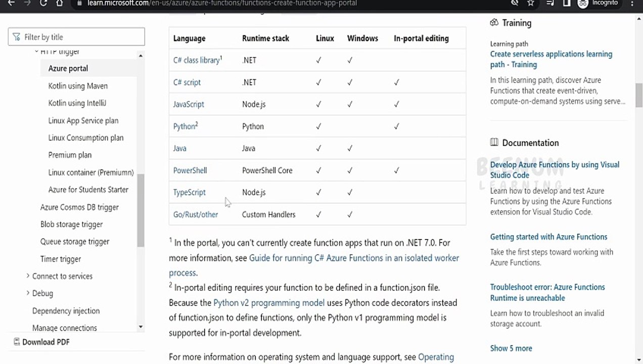Click the browser back arrow
This screenshot has width=643, height=364.
click(11, 3)
